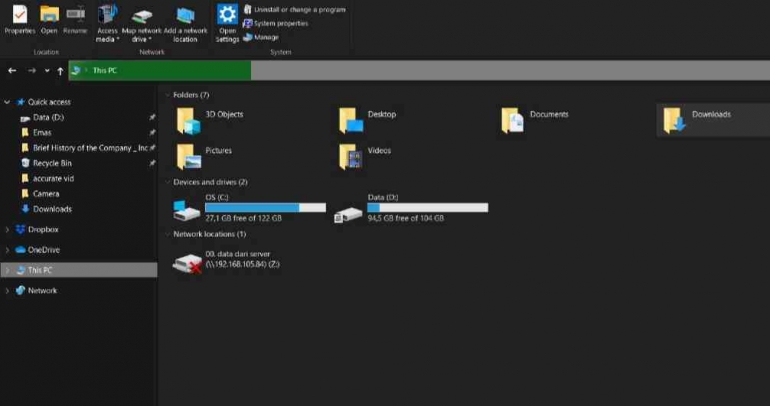Select Dropbox in navigation pane
The width and height of the screenshot is (770, 406).
(43, 229)
